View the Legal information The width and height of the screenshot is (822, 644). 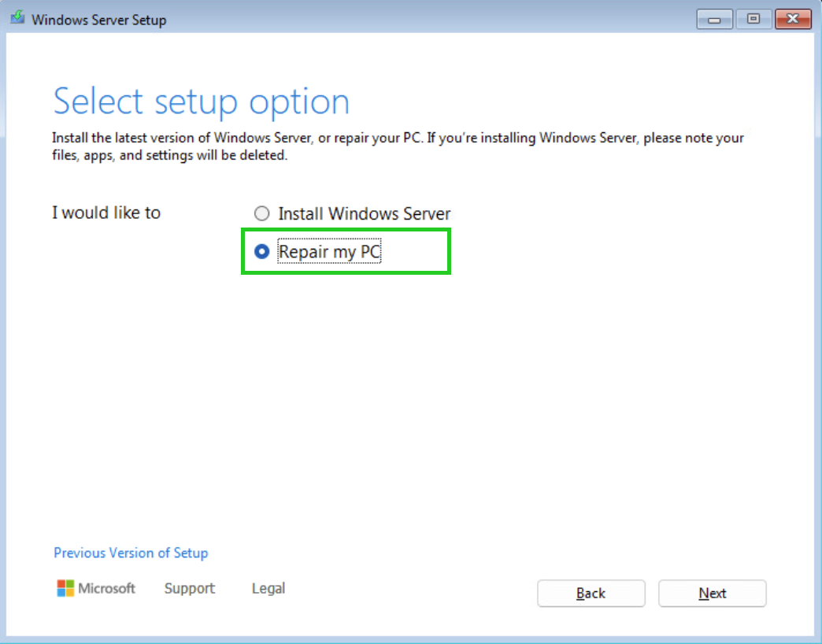268,588
